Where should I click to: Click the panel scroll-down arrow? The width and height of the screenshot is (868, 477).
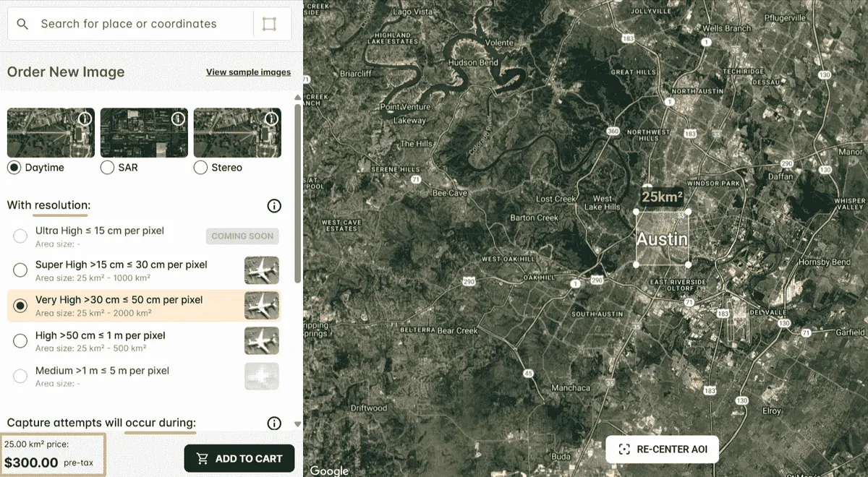pyautogui.click(x=297, y=424)
